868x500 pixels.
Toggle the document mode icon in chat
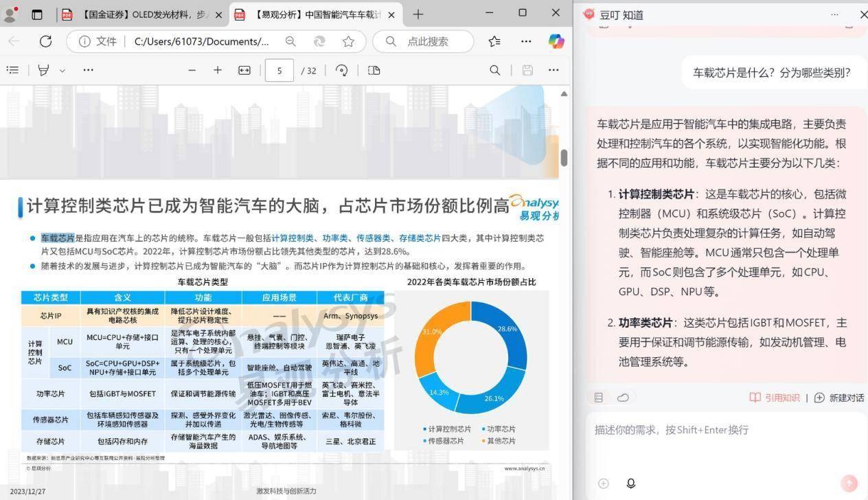coord(599,398)
